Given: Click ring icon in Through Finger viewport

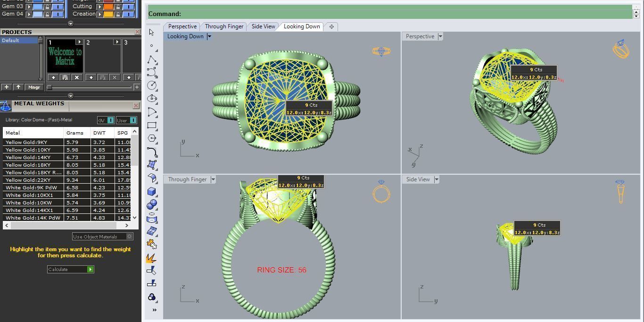Looking at the screenshot, I should tap(381, 191).
